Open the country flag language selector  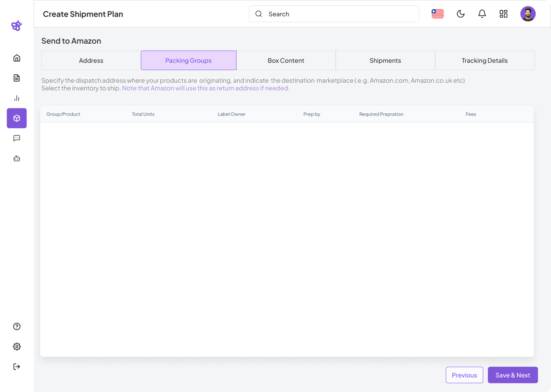(438, 14)
